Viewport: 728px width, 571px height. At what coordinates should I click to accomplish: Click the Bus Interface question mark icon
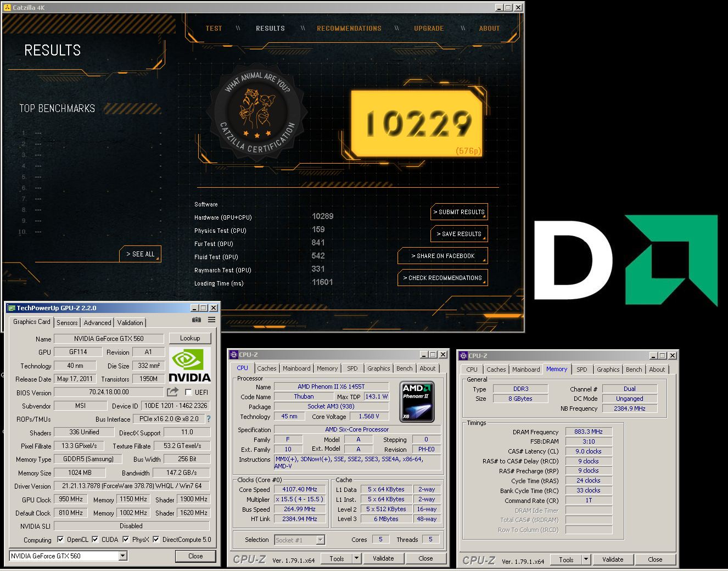209,419
